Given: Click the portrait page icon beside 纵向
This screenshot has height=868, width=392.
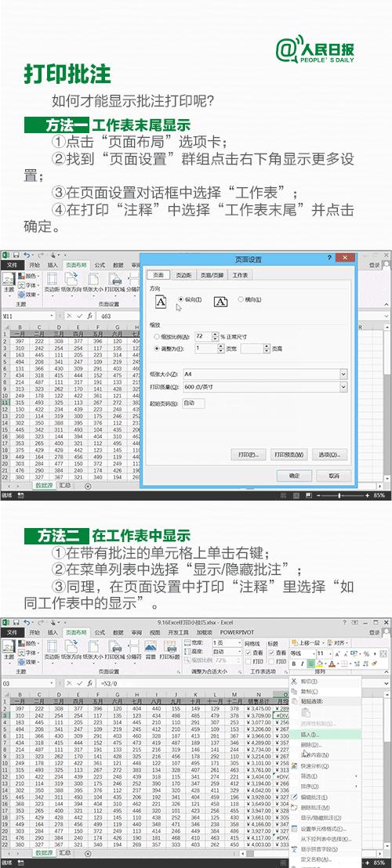Looking at the screenshot, I should coord(161,301).
